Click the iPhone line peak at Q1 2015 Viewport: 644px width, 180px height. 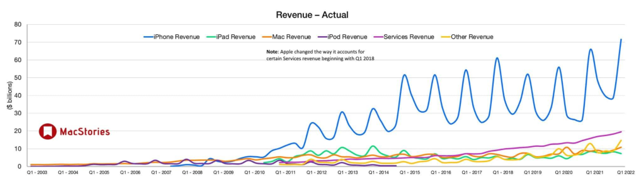pos(404,75)
